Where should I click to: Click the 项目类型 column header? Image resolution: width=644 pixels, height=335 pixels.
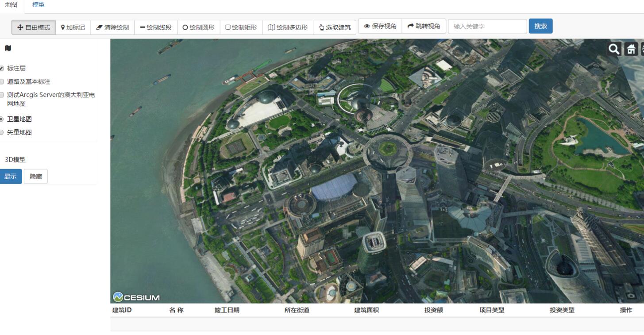492,310
